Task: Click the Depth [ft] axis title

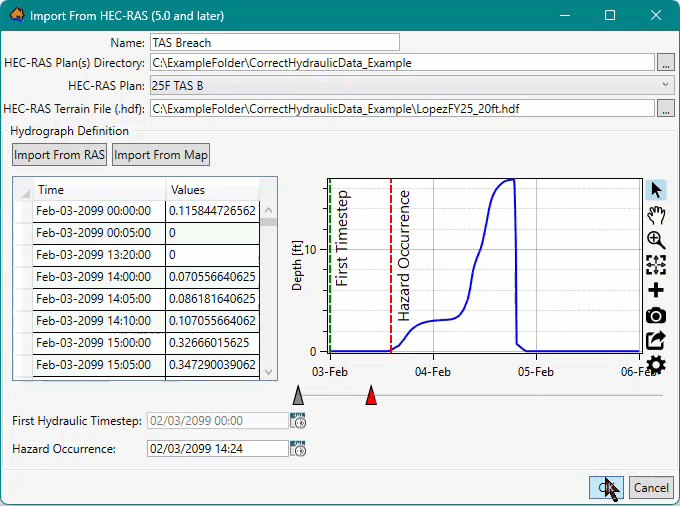Action: pyautogui.click(x=297, y=266)
